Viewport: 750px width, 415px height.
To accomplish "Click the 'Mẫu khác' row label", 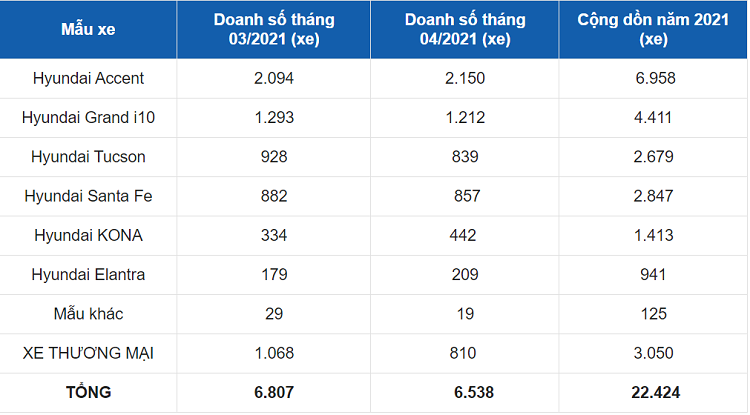I will click(x=88, y=314).
